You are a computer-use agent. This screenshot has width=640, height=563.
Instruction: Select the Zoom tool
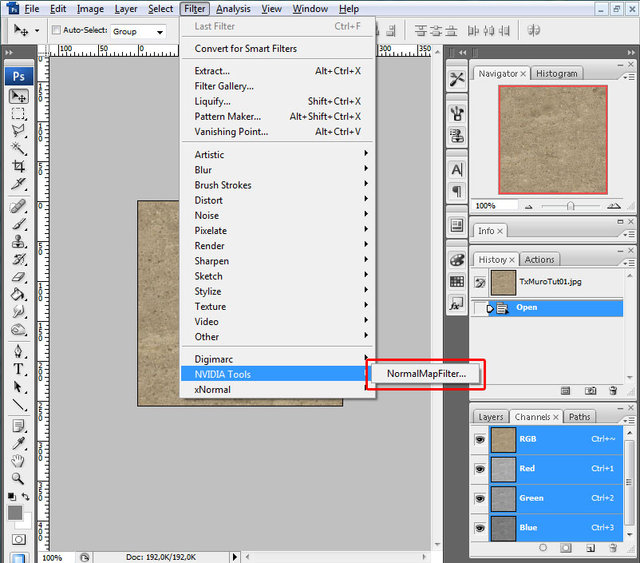[18, 478]
